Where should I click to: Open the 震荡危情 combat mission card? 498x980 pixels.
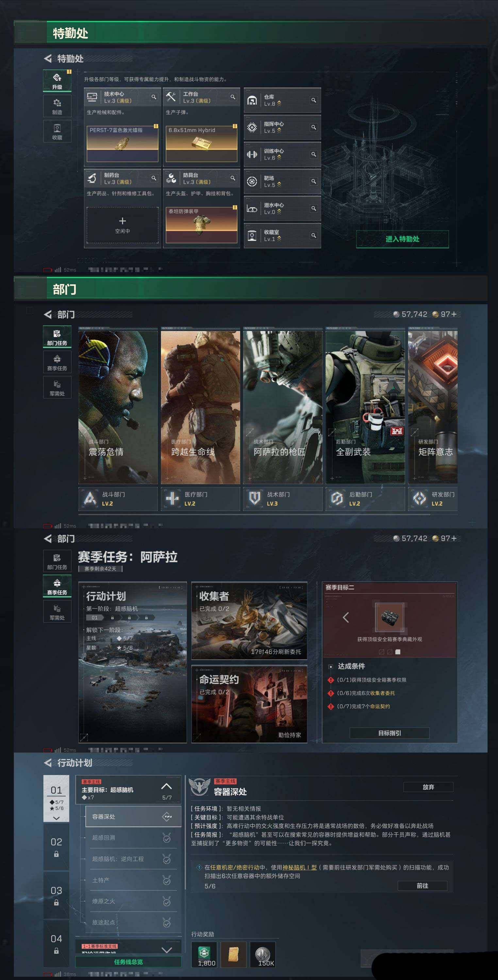pyautogui.click(x=118, y=407)
